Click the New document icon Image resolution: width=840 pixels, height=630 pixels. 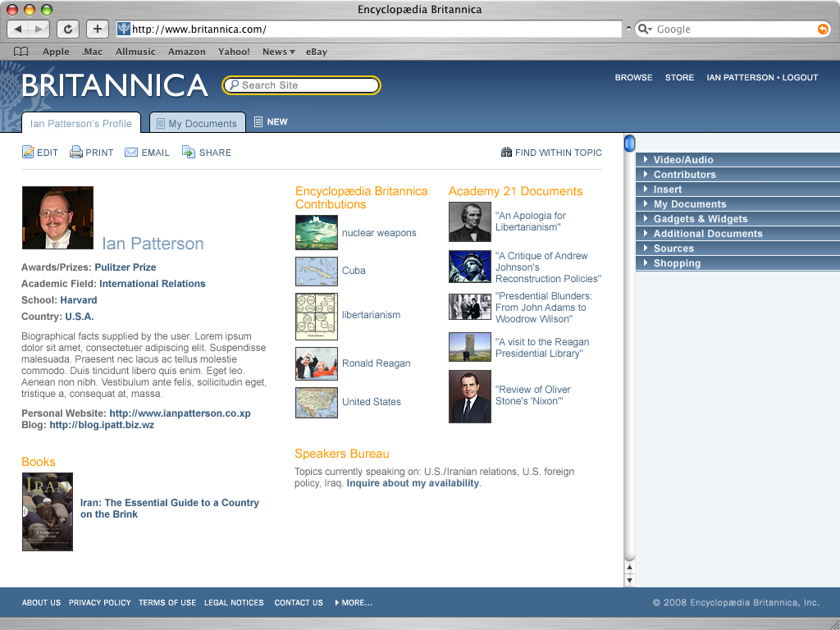coord(258,121)
